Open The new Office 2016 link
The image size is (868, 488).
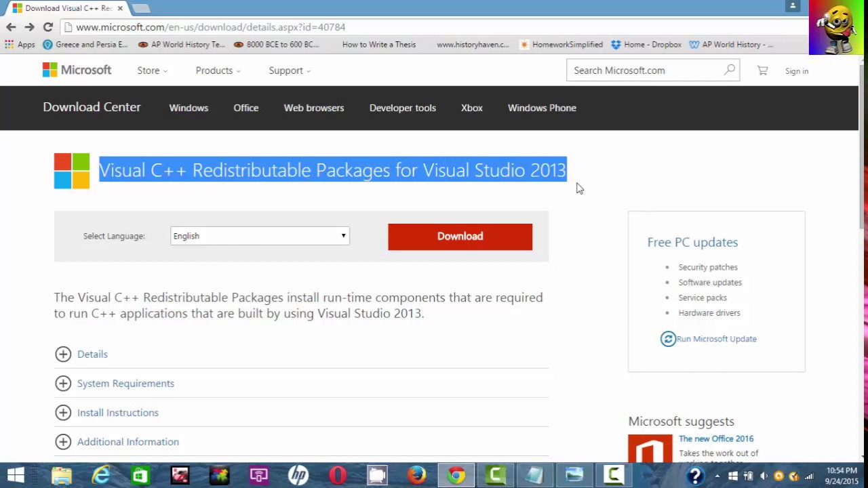point(716,439)
